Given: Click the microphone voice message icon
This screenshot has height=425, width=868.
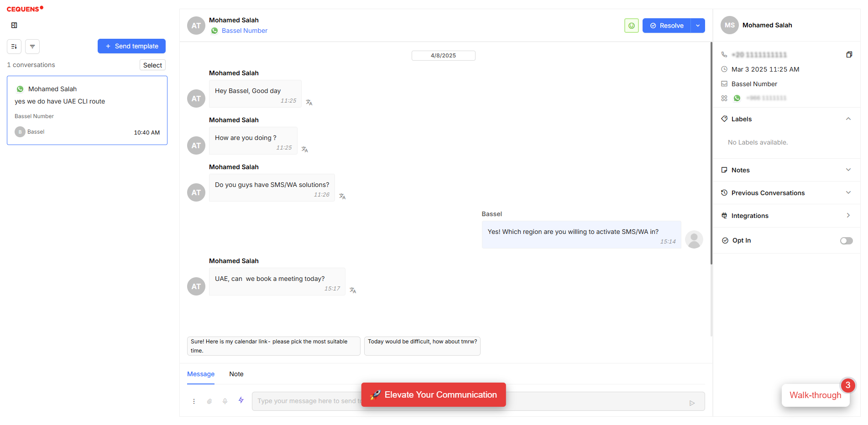Looking at the screenshot, I should click(x=225, y=401).
